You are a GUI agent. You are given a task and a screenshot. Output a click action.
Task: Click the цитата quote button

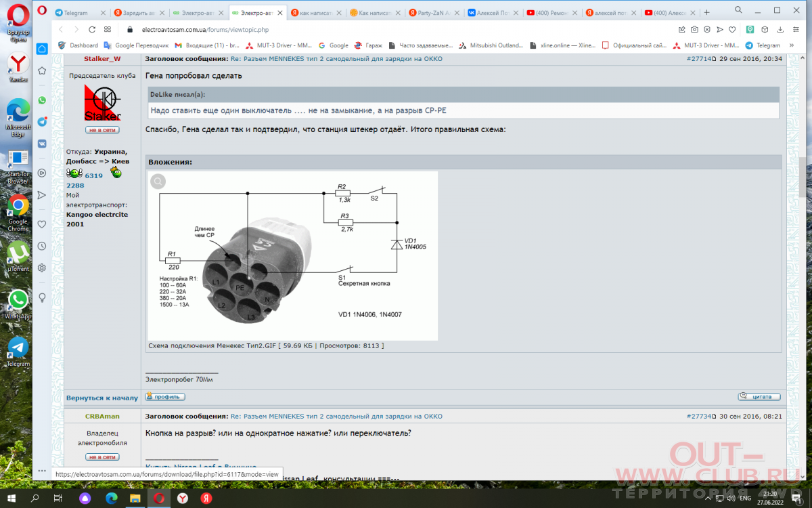point(759,397)
